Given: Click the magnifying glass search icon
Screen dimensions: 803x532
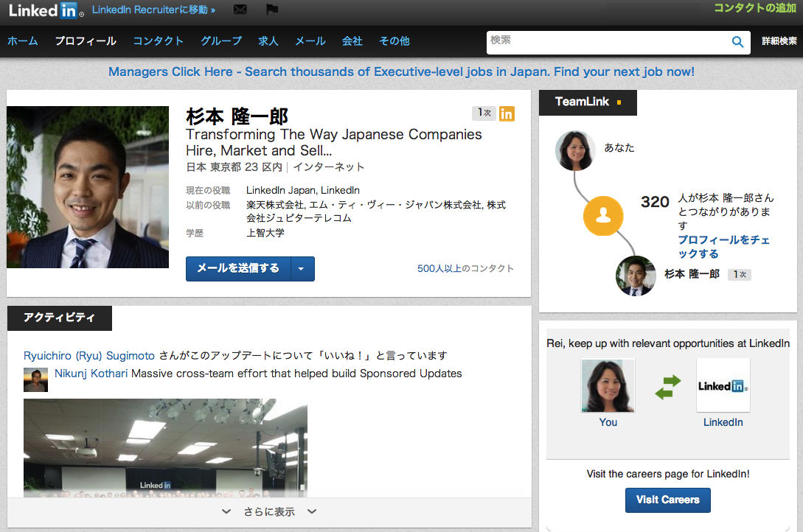Looking at the screenshot, I should click(737, 42).
